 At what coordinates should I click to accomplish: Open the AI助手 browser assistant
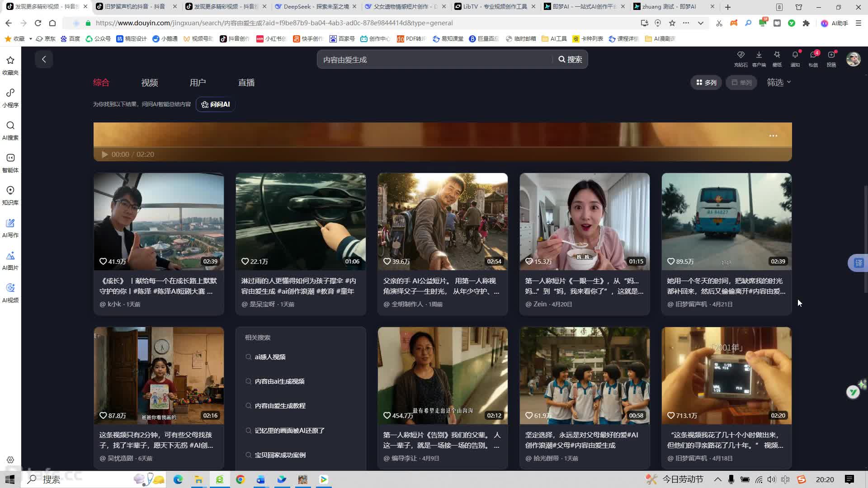pos(835,23)
